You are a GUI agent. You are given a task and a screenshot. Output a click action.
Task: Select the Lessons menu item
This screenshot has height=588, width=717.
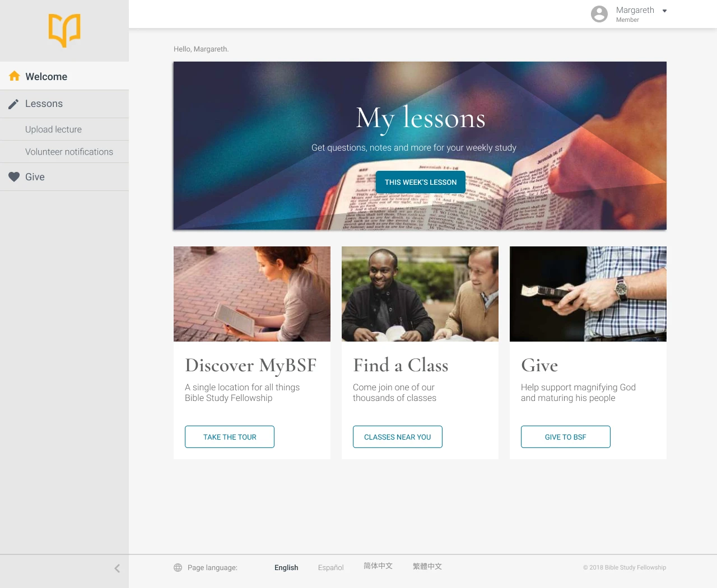(x=64, y=104)
